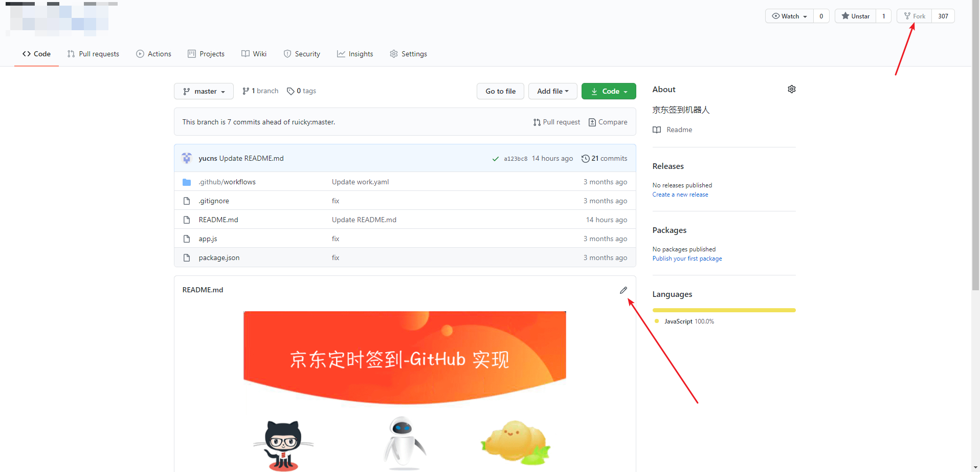Open the Wiki tab
Viewport: 980px width, 472px height.
(254, 54)
